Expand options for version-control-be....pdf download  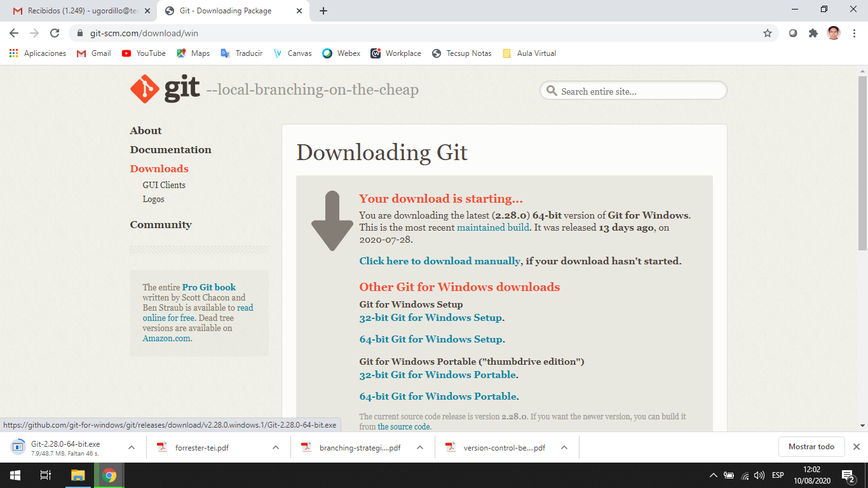(x=564, y=447)
